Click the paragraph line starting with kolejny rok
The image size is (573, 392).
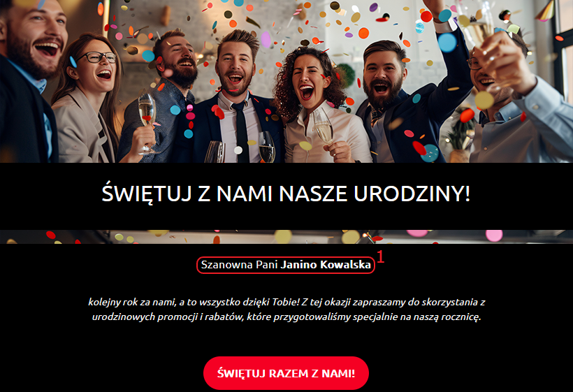286,303
